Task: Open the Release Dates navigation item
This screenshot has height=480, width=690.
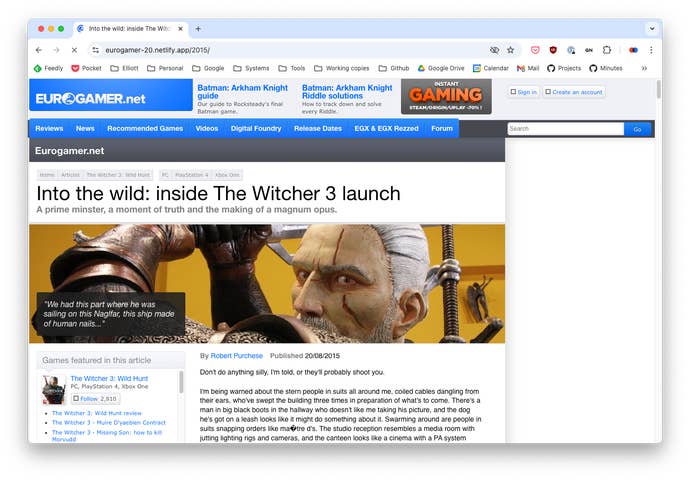Action: tap(318, 128)
